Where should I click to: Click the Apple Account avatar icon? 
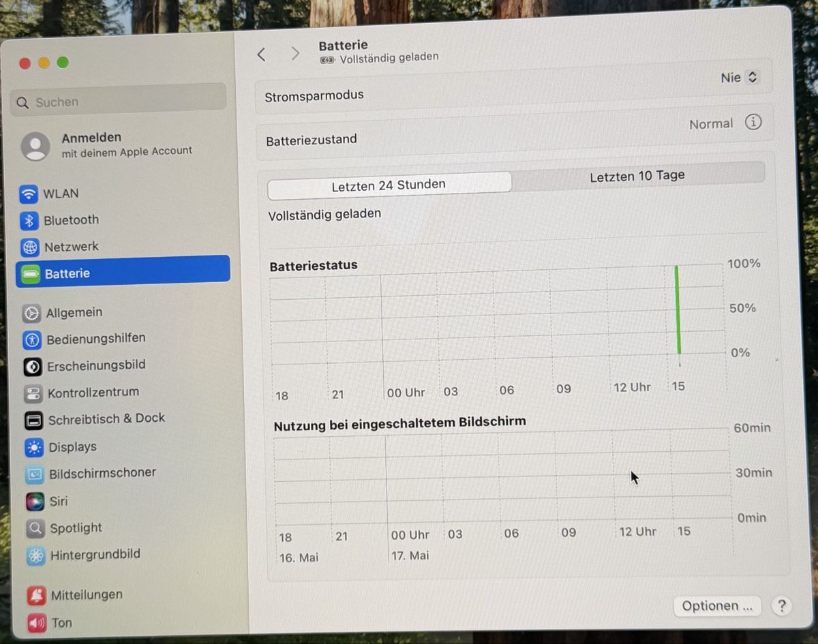coord(35,146)
